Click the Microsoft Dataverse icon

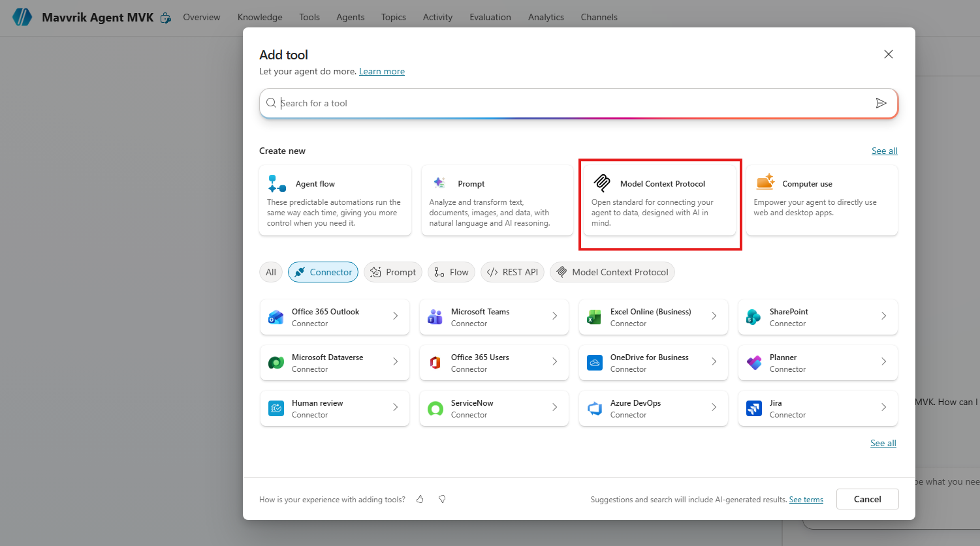[x=276, y=363]
